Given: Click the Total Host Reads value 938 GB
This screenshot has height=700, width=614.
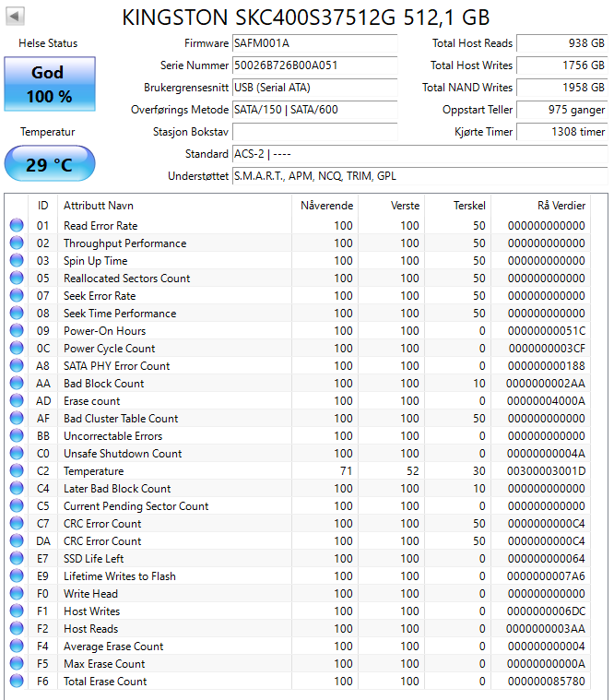Looking at the screenshot, I should point(562,43).
